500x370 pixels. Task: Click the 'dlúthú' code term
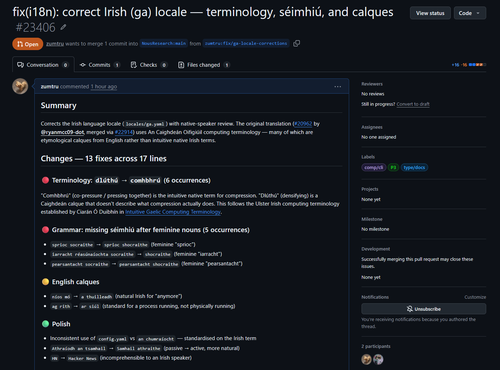(107, 180)
